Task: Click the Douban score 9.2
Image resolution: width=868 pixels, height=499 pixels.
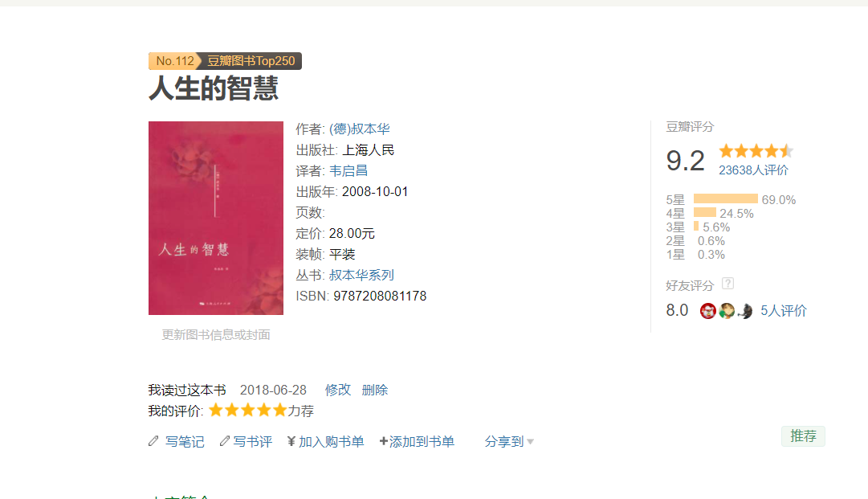Action: point(685,161)
